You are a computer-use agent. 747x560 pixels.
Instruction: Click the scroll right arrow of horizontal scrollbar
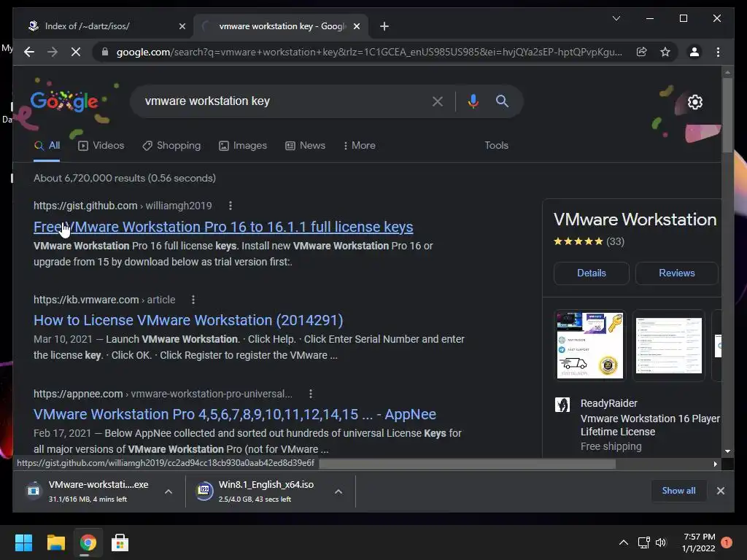coord(715,464)
